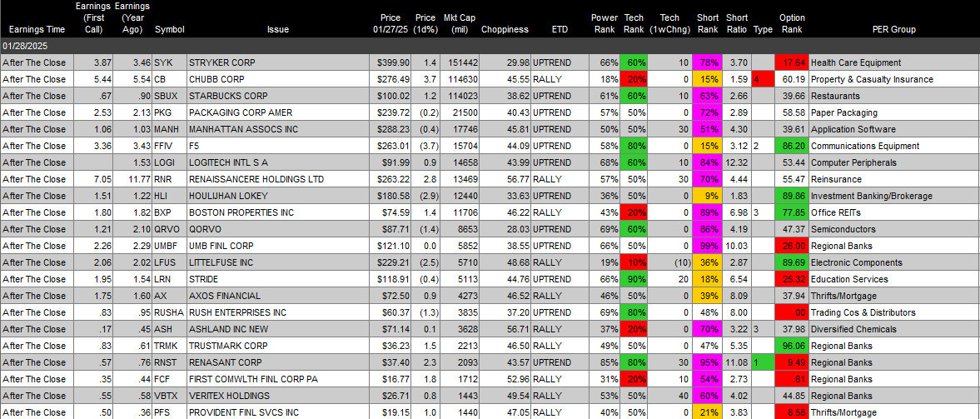The image size is (980, 419).
Task: Select the FFIV symbol cell
Action: click(x=169, y=146)
